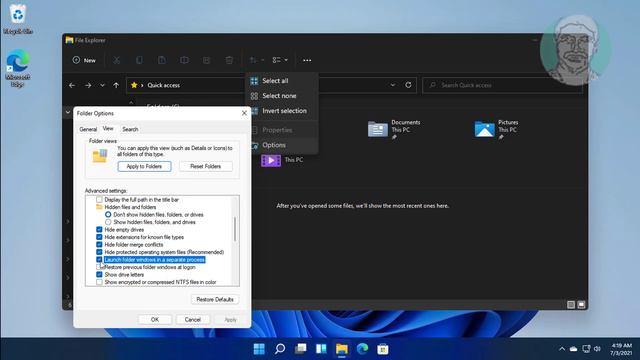Uncheck Hide empty drives

[x=99, y=230]
